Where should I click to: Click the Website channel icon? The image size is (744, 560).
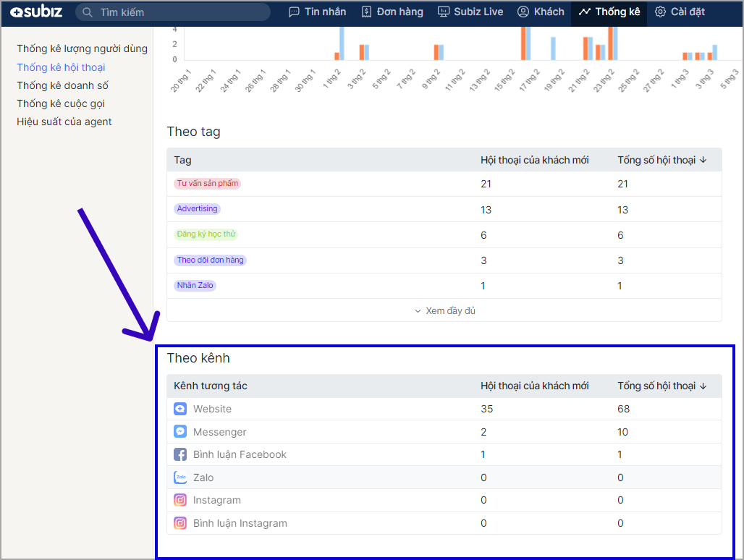pos(180,409)
